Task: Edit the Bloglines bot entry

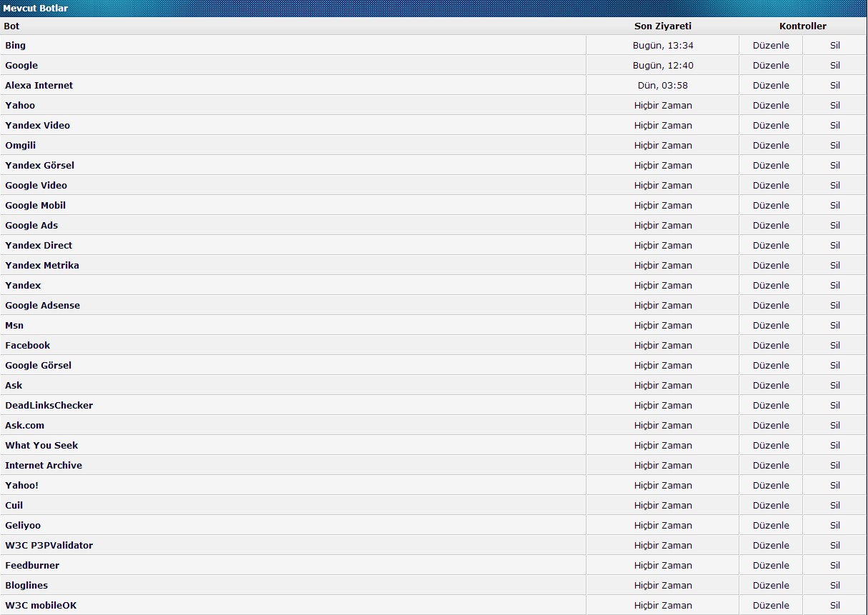Action: point(771,585)
